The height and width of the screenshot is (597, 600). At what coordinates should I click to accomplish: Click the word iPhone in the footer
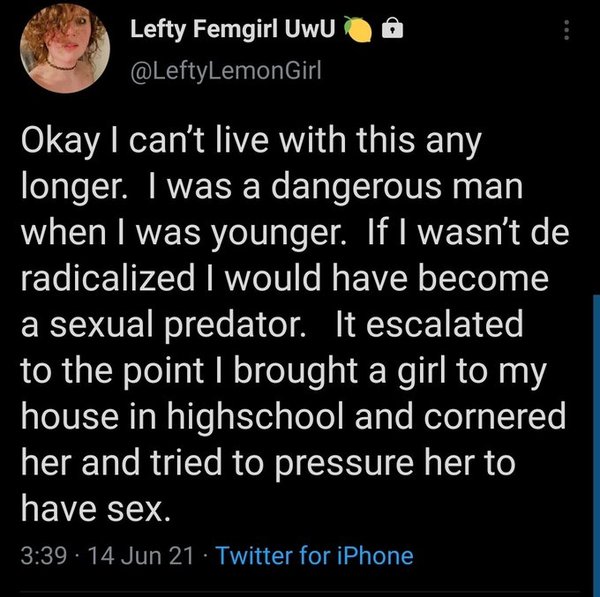pyautogui.click(x=373, y=554)
